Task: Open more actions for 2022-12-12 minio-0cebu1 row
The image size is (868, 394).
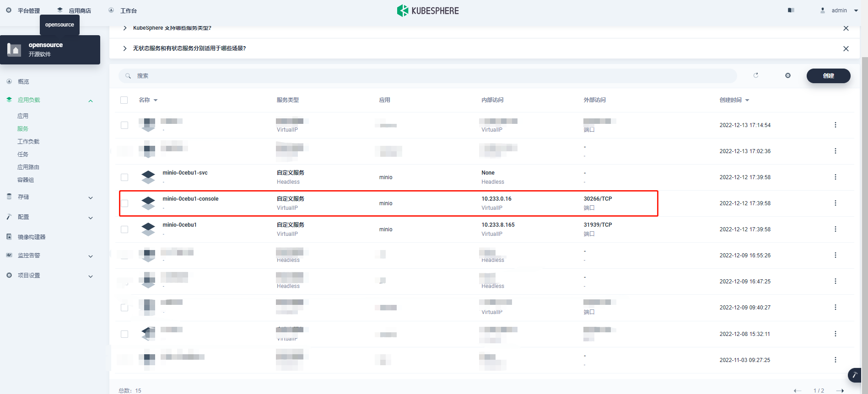Action: (836, 229)
